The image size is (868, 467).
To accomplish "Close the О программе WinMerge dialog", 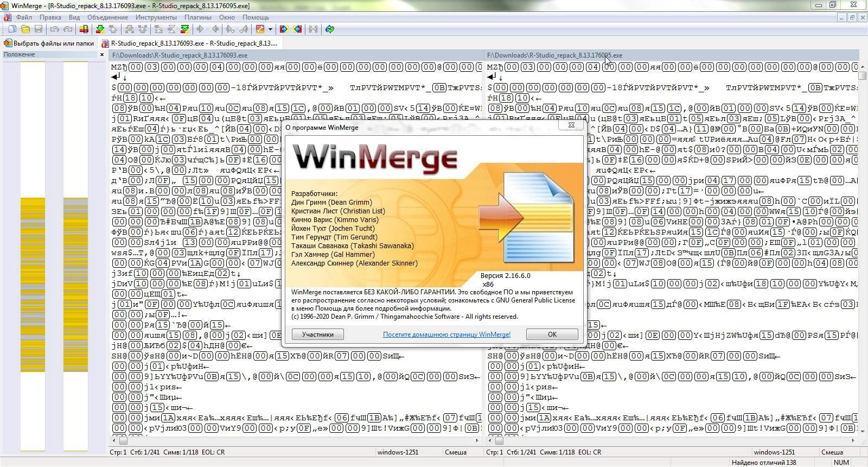I will (x=571, y=125).
